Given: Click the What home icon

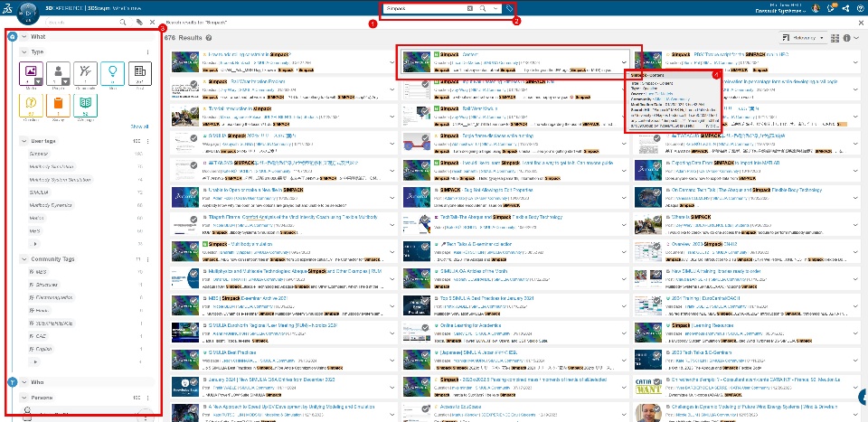Looking at the screenshot, I should [14, 36].
